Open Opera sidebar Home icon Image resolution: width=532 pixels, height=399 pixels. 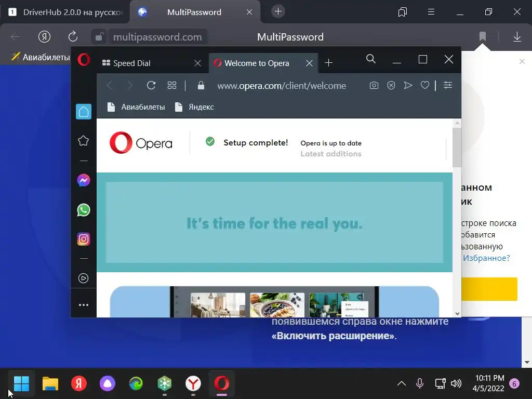tap(84, 112)
